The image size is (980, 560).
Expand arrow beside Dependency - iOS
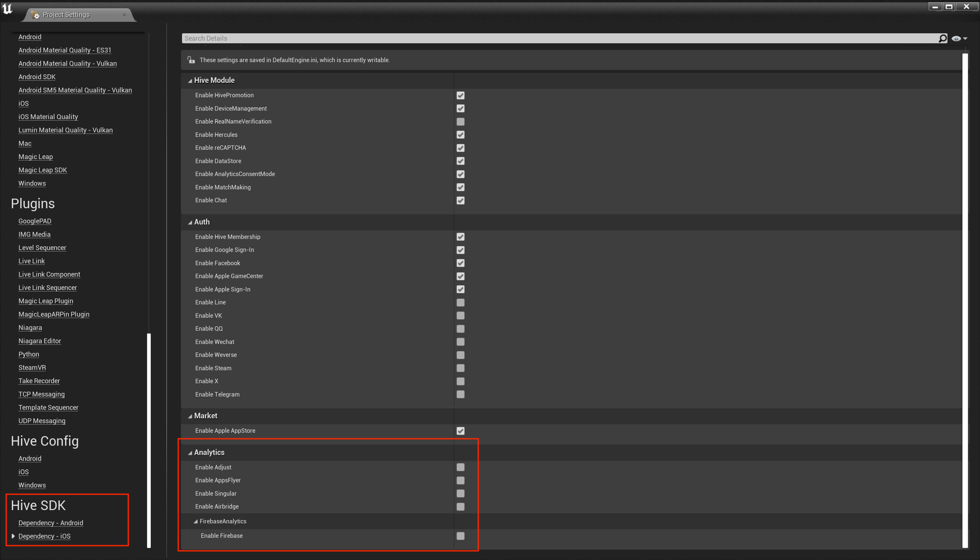tap(13, 536)
